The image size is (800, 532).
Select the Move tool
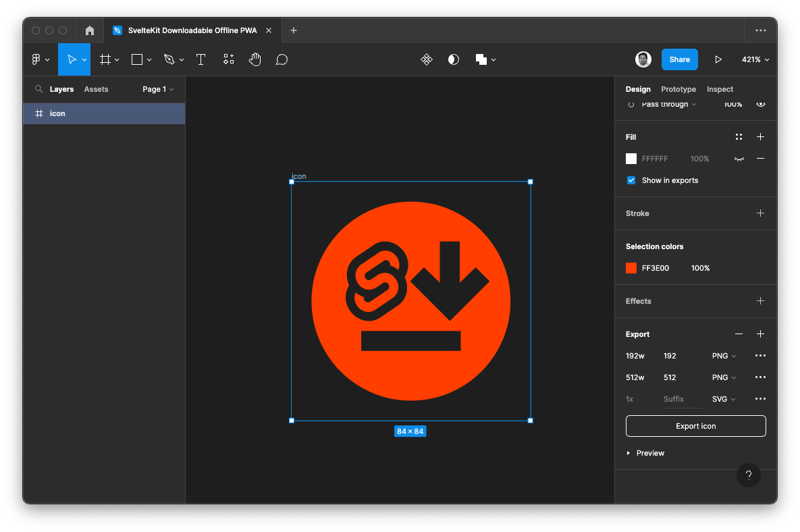click(x=72, y=59)
